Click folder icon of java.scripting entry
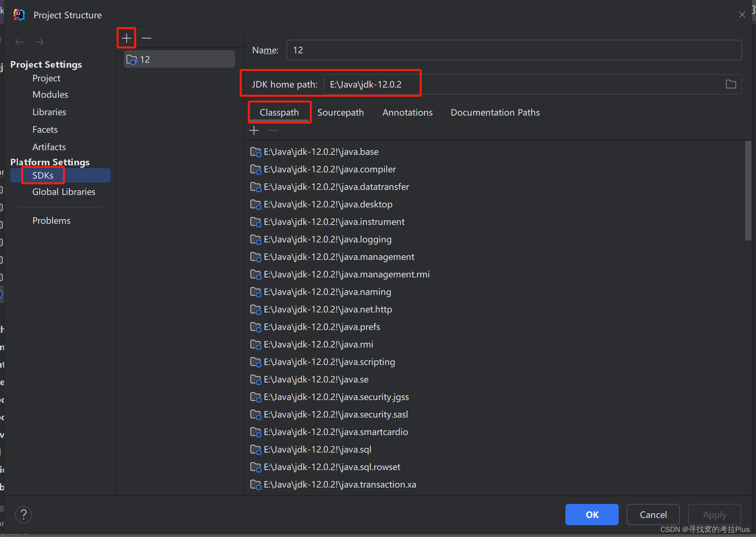This screenshot has height=537, width=756. (x=256, y=362)
